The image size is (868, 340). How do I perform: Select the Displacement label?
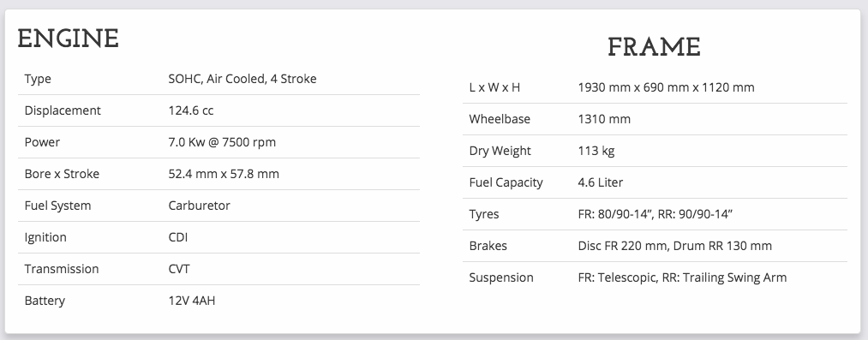pos(63,110)
